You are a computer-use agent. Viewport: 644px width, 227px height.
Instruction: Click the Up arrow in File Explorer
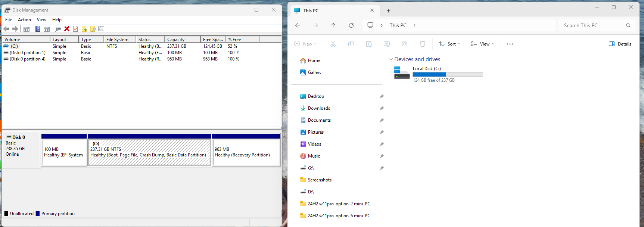pyautogui.click(x=333, y=25)
